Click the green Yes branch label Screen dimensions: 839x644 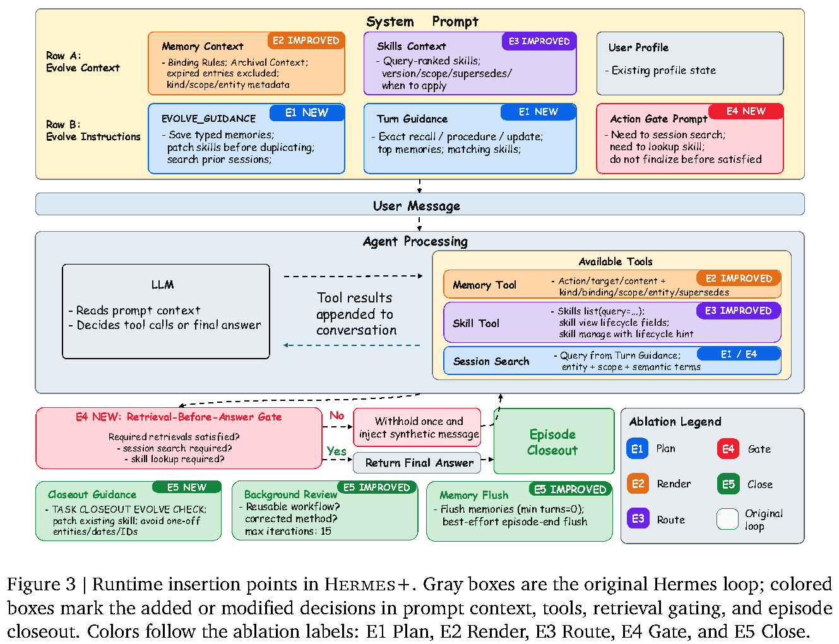pos(336,451)
